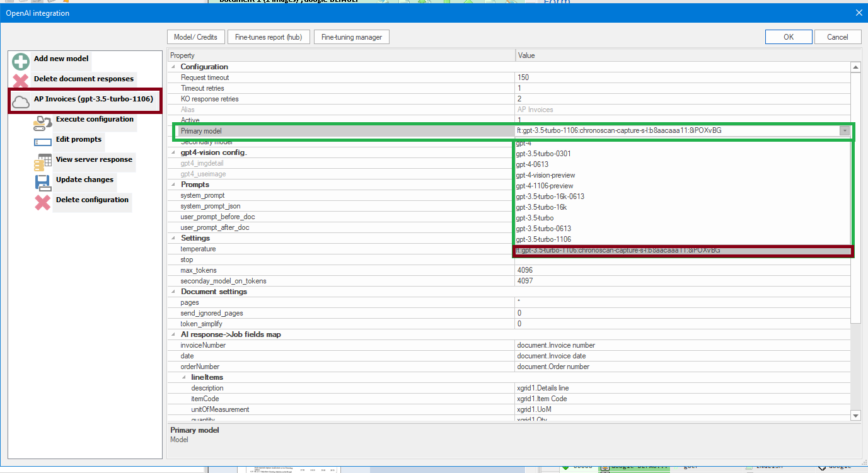Open the Model/ Credits button
The width and height of the screenshot is (868, 473).
195,37
